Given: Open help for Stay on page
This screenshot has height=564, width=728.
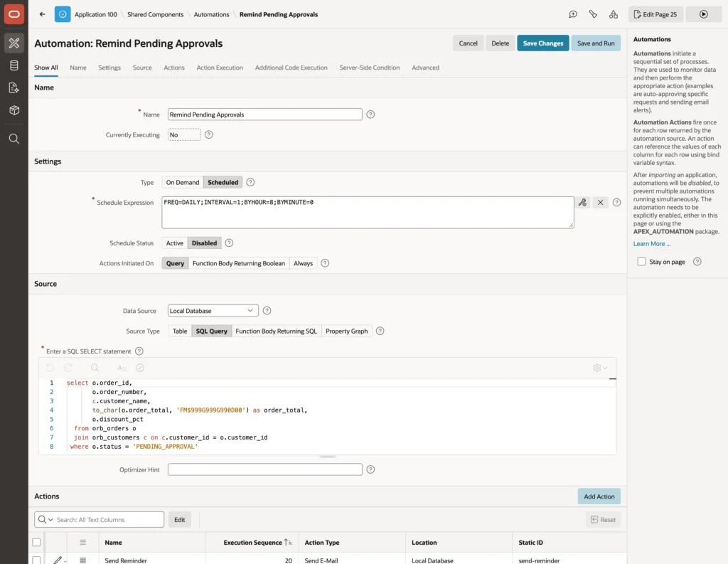Looking at the screenshot, I should 697,262.
